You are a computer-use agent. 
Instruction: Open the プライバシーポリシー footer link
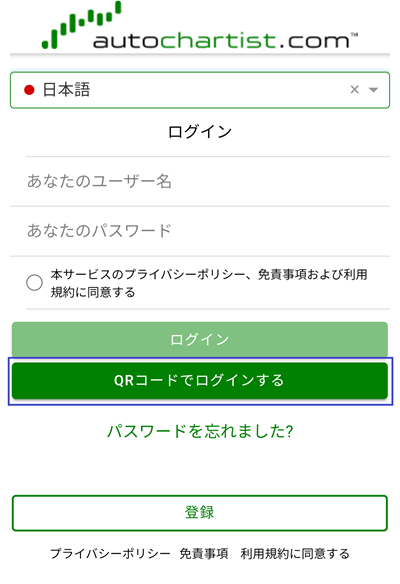[110, 553]
